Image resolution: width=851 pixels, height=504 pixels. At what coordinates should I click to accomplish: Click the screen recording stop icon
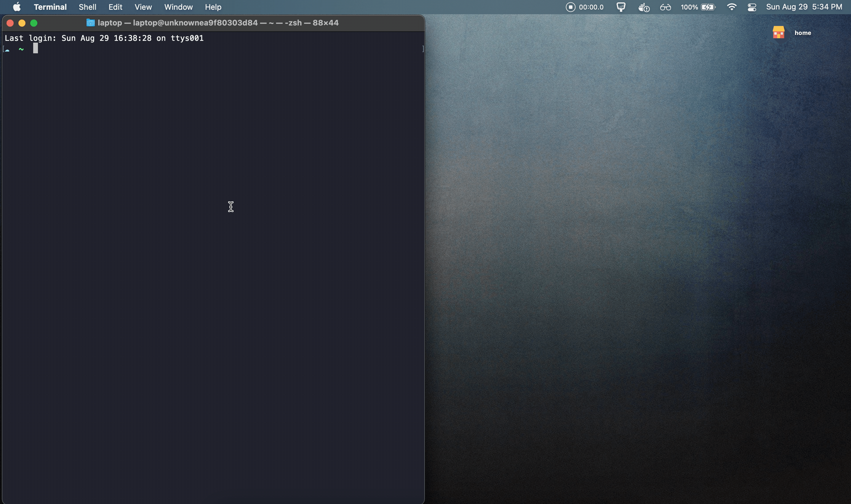(x=570, y=7)
